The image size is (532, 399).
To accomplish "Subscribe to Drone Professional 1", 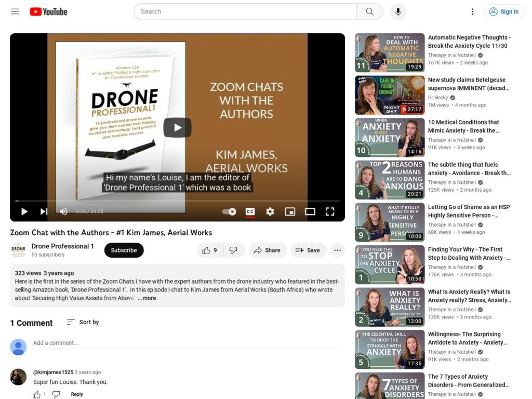I will tap(124, 250).
